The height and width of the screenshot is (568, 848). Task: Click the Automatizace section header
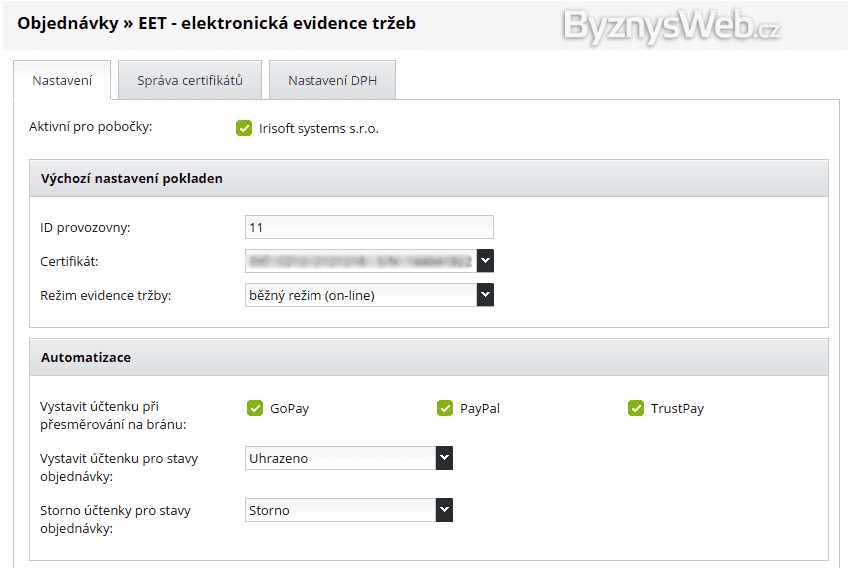tap(86, 357)
